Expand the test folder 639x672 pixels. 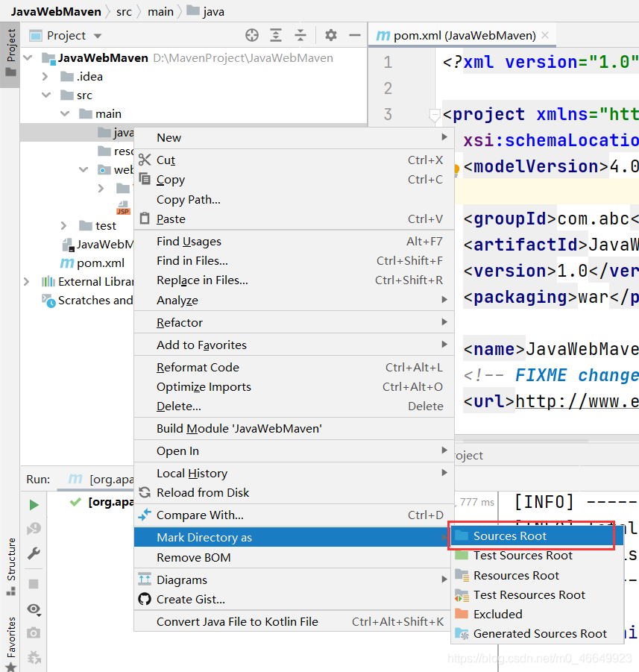[x=64, y=226]
